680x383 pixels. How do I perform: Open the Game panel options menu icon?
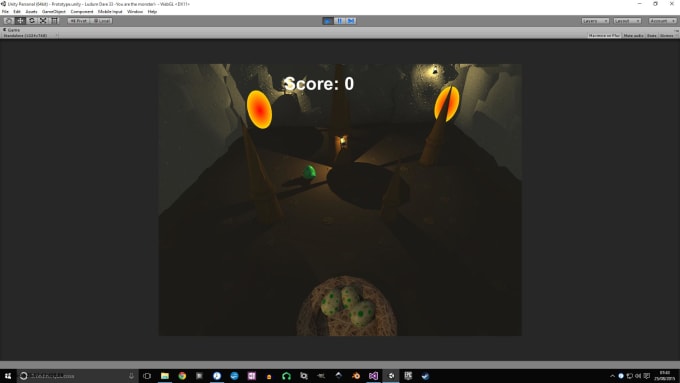click(676, 30)
